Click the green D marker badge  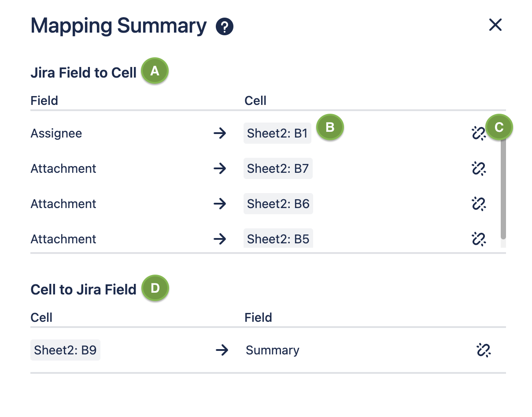(x=155, y=288)
